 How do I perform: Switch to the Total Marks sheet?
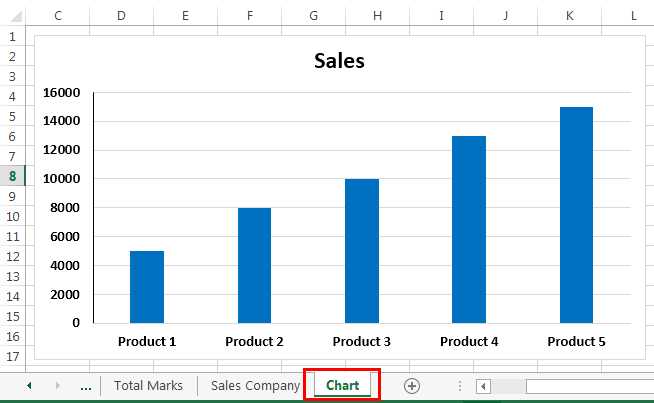[x=148, y=385]
